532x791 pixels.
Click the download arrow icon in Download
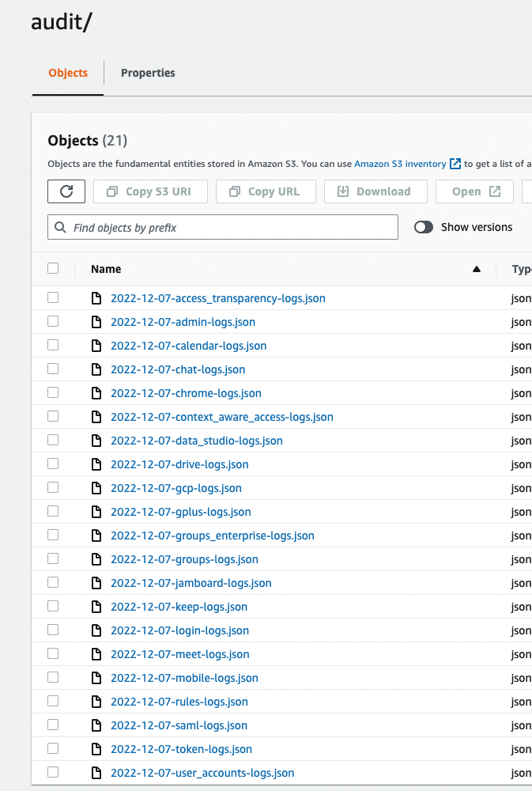pos(343,191)
